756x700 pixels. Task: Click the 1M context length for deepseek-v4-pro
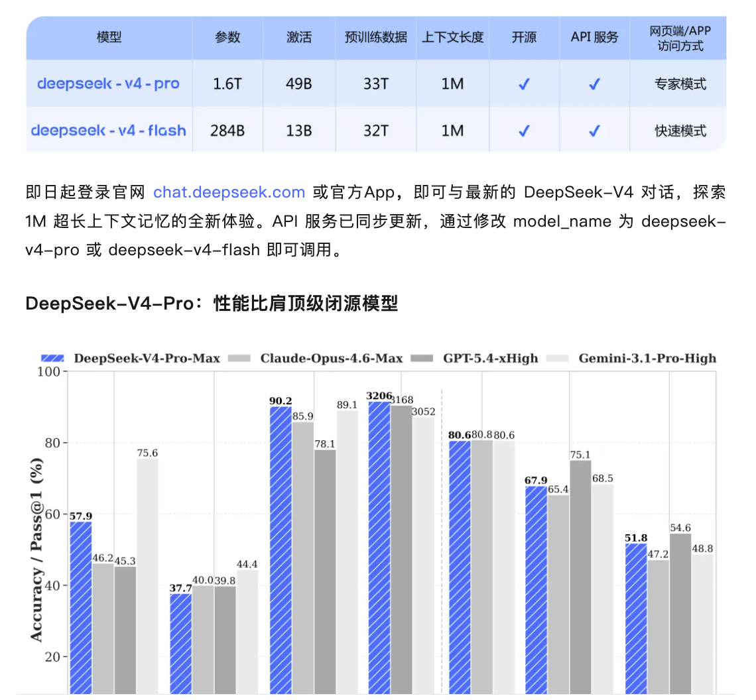click(453, 84)
